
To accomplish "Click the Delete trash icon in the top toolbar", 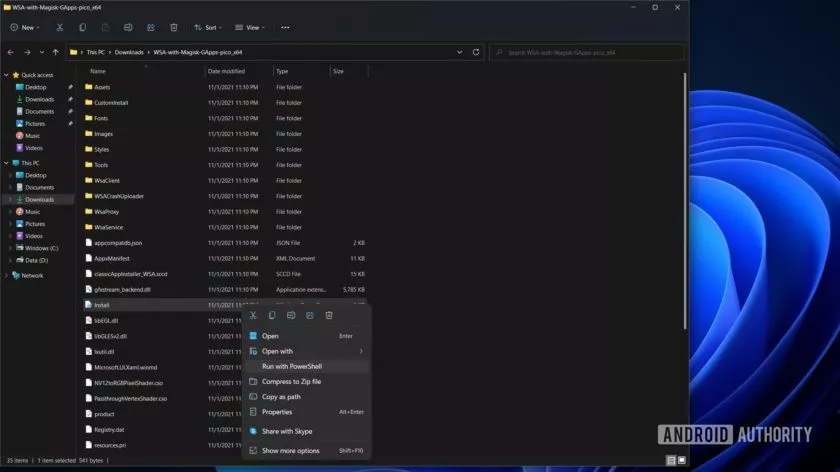I will click(x=174, y=27).
